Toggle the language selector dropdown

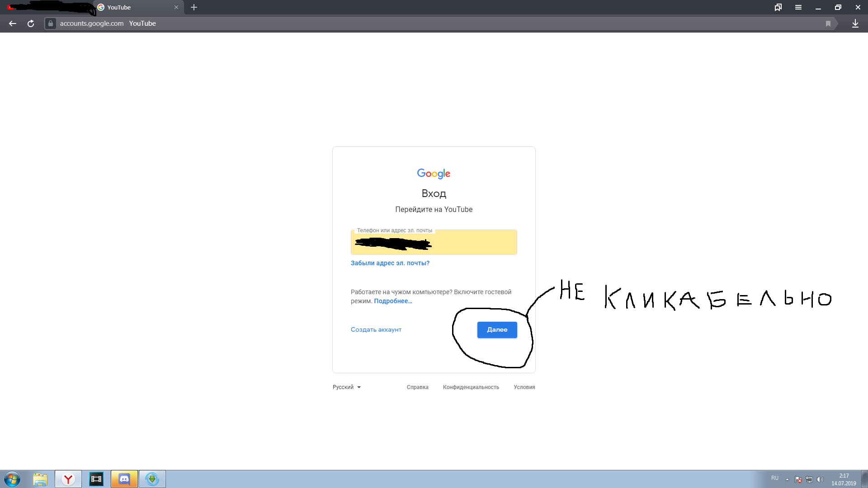346,387
